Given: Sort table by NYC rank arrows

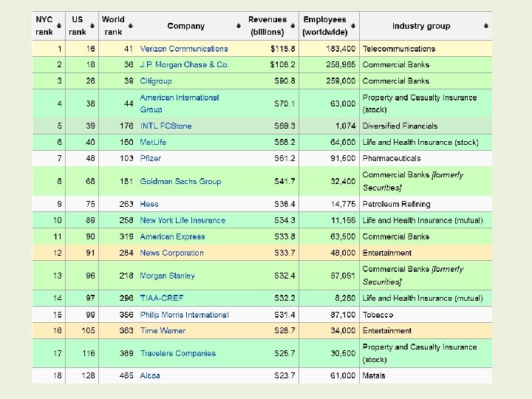Looking at the screenshot, I should (x=59, y=26).
